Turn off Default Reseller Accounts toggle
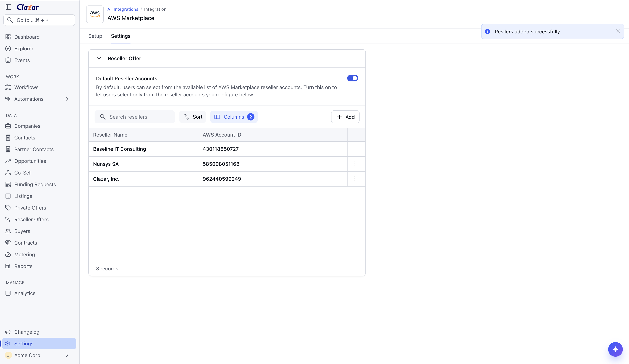The height and width of the screenshot is (364, 629). tap(352, 78)
